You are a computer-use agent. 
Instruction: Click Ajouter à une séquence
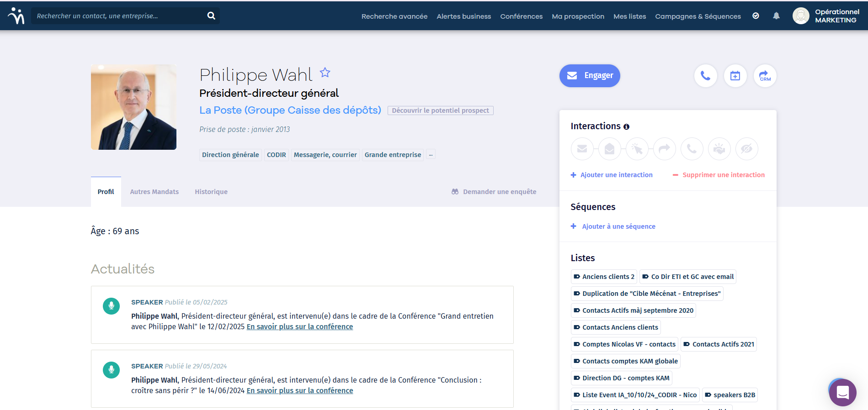613,226
